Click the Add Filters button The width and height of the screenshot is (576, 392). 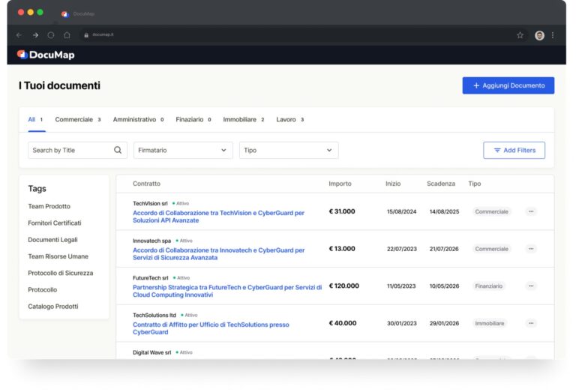coord(514,150)
